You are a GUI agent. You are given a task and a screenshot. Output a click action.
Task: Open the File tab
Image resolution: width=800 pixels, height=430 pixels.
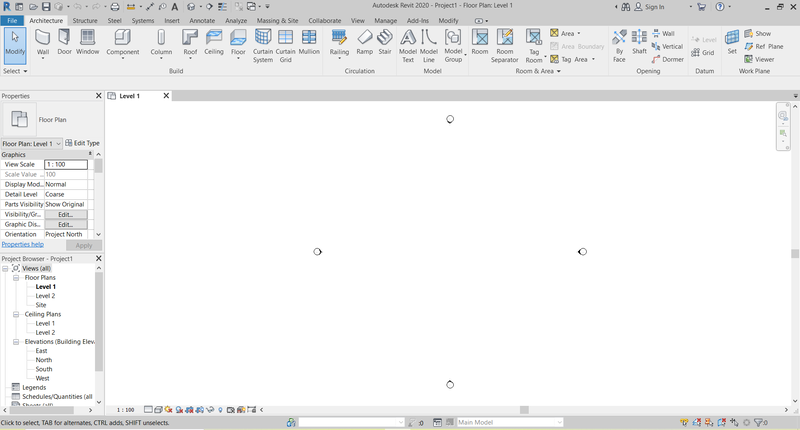tap(12, 20)
